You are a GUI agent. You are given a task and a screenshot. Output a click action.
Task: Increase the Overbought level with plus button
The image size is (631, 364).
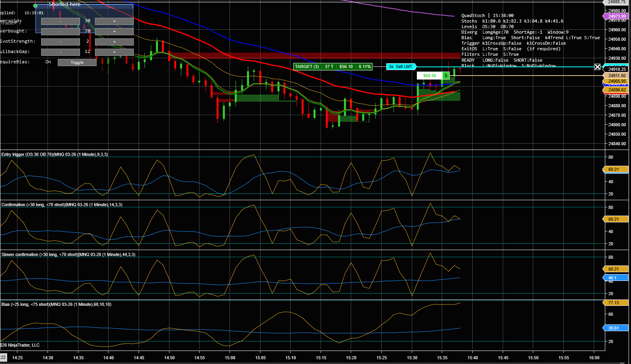(x=114, y=31)
